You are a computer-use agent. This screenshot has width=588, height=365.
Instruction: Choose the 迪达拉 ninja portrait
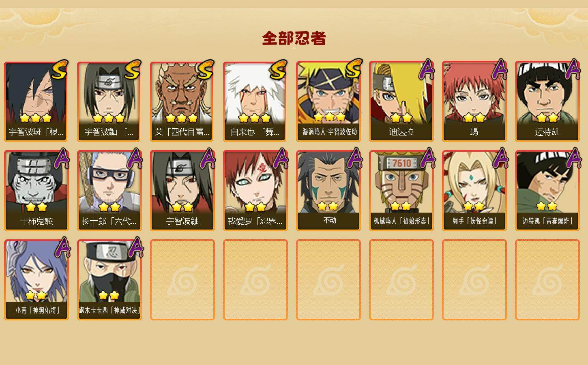(x=401, y=101)
